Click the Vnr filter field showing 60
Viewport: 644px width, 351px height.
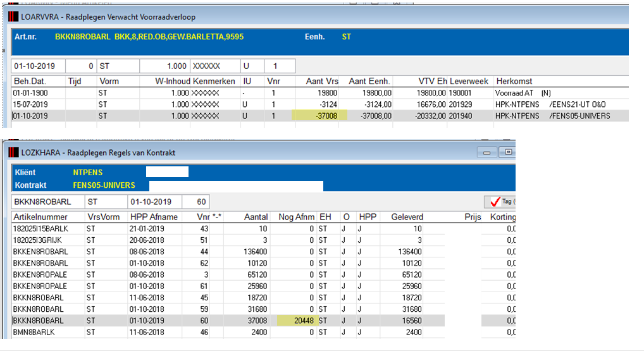click(195, 202)
